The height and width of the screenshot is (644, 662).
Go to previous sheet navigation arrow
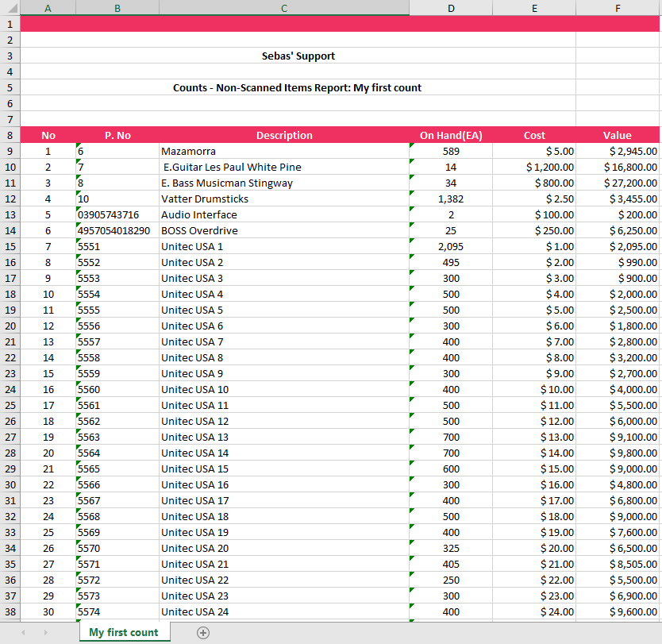23,633
